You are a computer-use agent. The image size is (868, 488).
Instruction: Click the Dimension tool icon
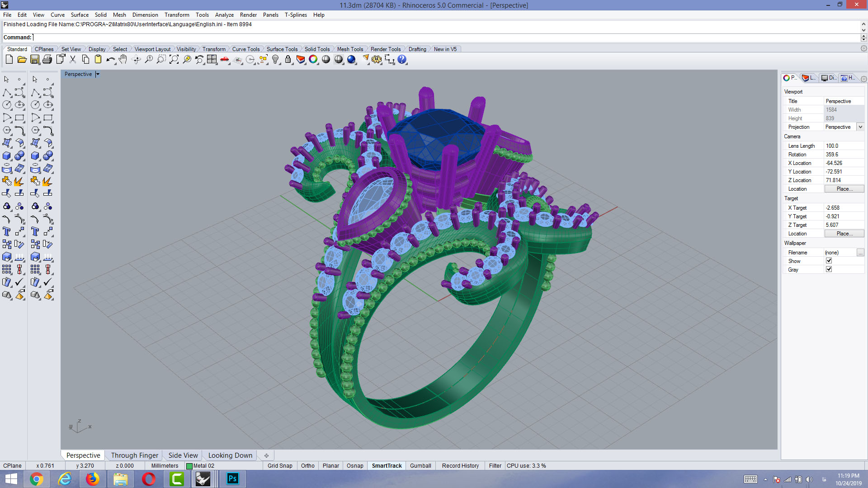(x=389, y=60)
